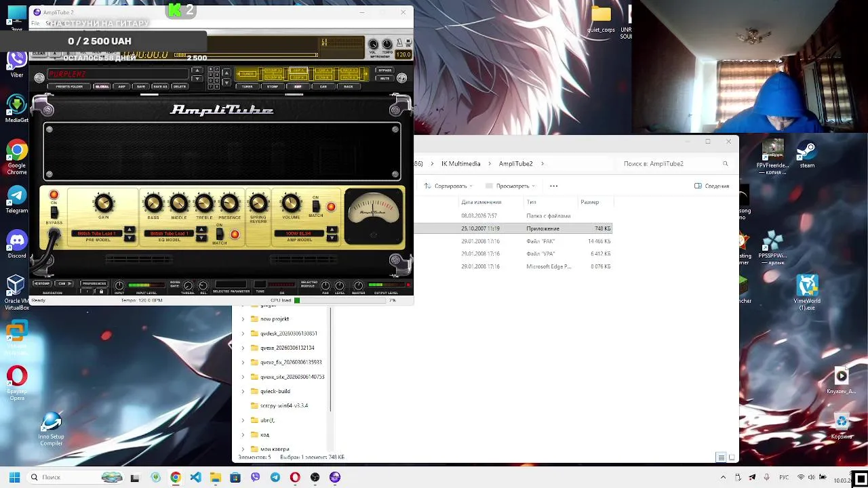Open Oracle VM VirtualBox shortcut

tap(16, 293)
